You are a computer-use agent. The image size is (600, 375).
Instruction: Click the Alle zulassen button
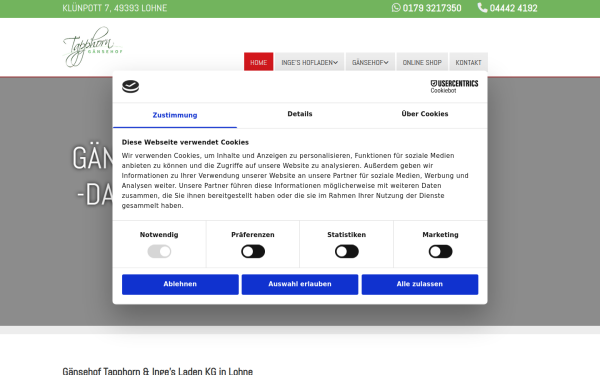pyautogui.click(x=420, y=284)
